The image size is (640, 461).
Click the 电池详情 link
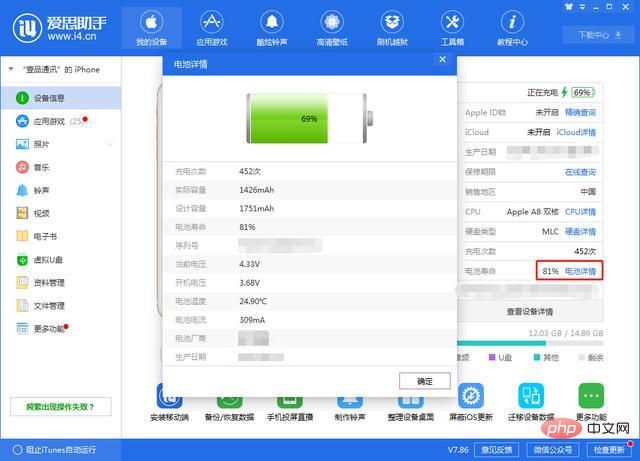(x=580, y=271)
